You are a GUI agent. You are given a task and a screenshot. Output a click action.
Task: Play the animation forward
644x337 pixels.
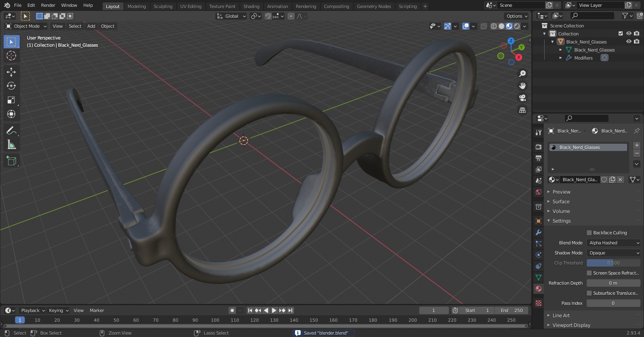[274, 310]
